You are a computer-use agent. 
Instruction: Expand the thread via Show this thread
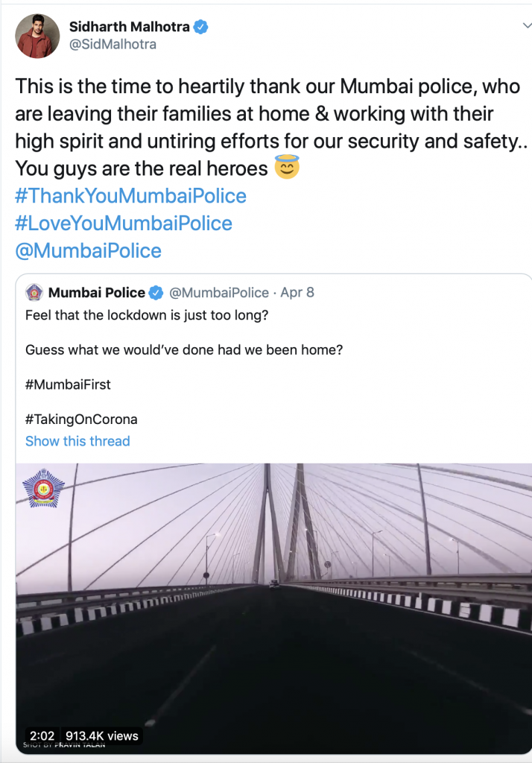tap(77, 441)
